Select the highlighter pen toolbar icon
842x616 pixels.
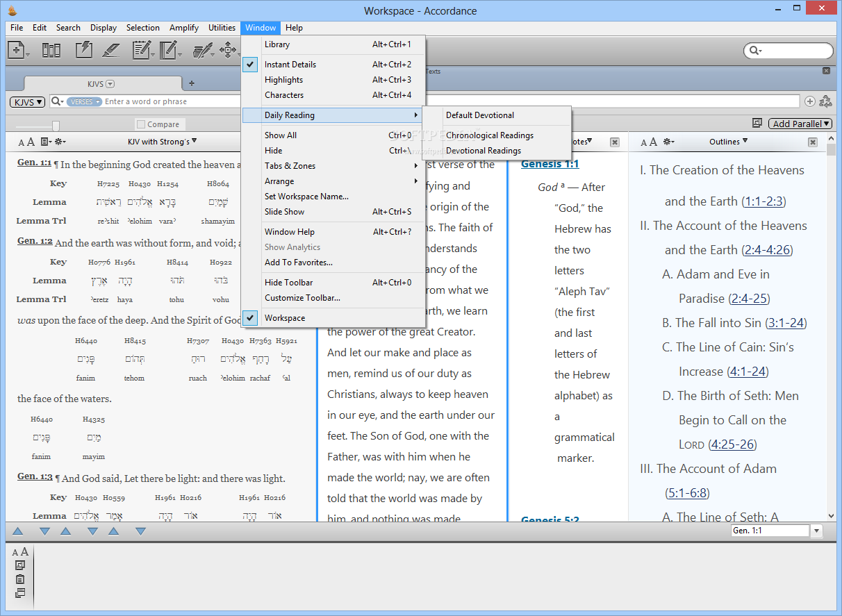(110, 50)
